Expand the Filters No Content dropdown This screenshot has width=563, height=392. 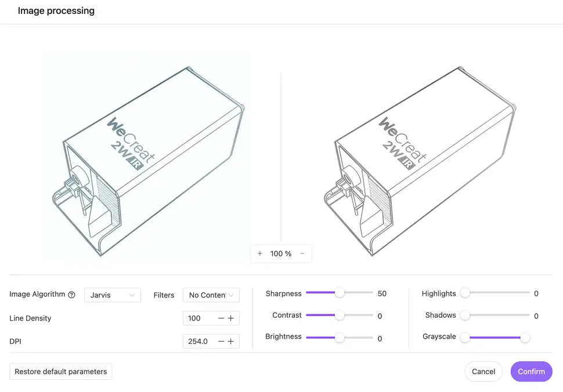coord(211,295)
